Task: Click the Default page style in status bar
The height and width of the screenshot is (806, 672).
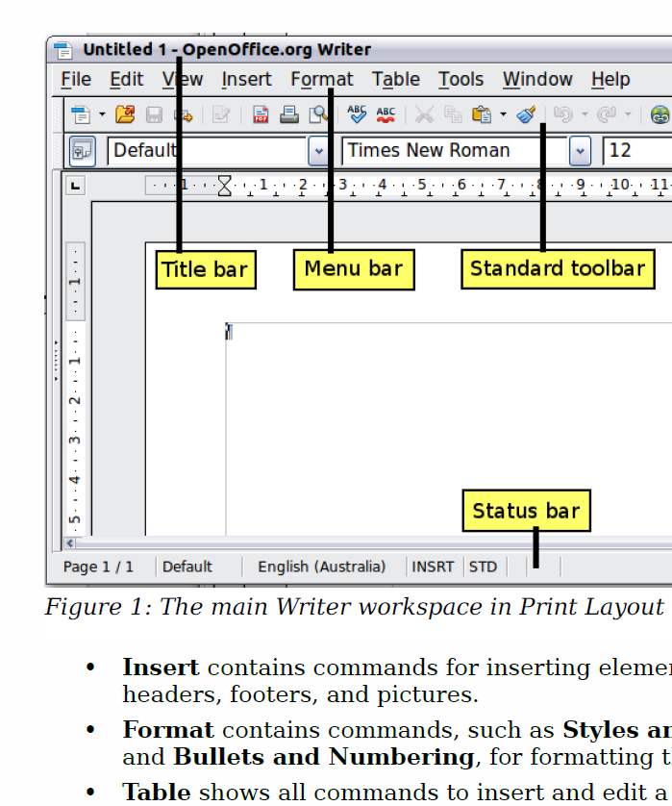Action: 187,567
